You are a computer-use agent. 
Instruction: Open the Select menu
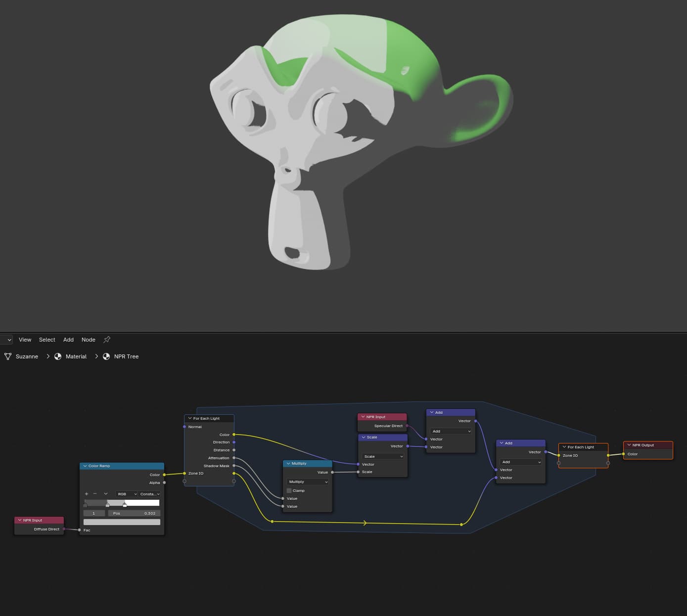click(47, 340)
